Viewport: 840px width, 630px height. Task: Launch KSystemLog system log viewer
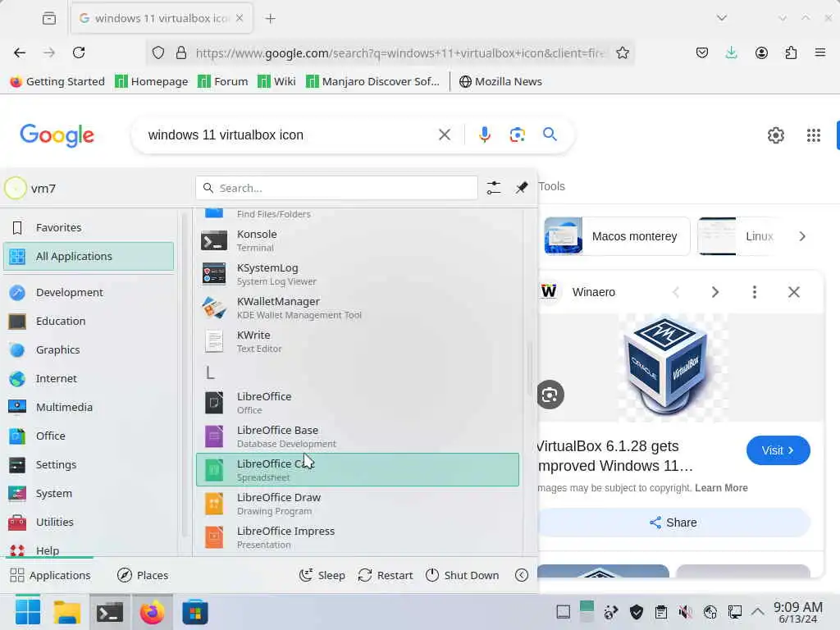358,274
